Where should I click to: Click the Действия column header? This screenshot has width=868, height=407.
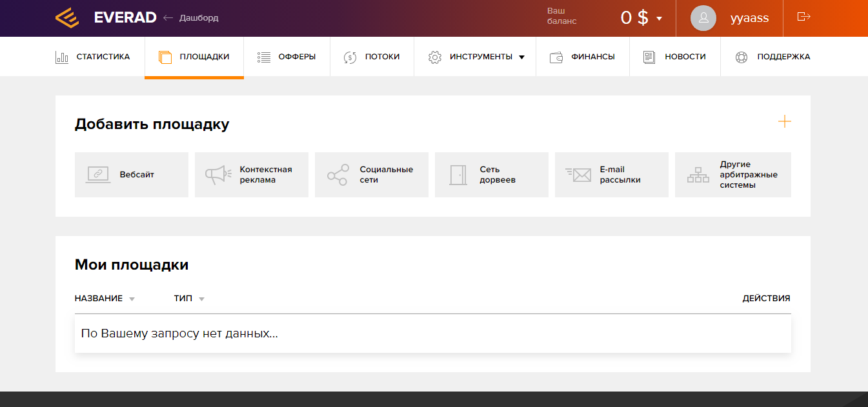pos(767,299)
